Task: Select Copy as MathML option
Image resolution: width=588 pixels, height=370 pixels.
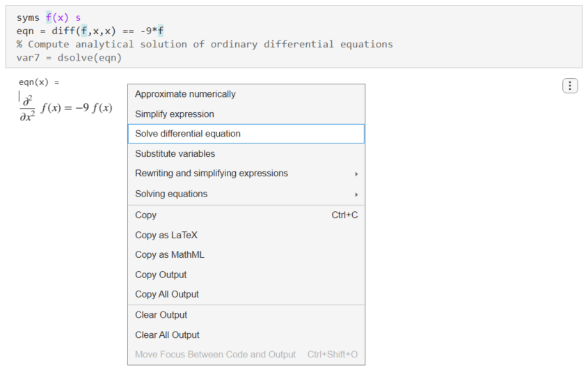Action: 170,255
